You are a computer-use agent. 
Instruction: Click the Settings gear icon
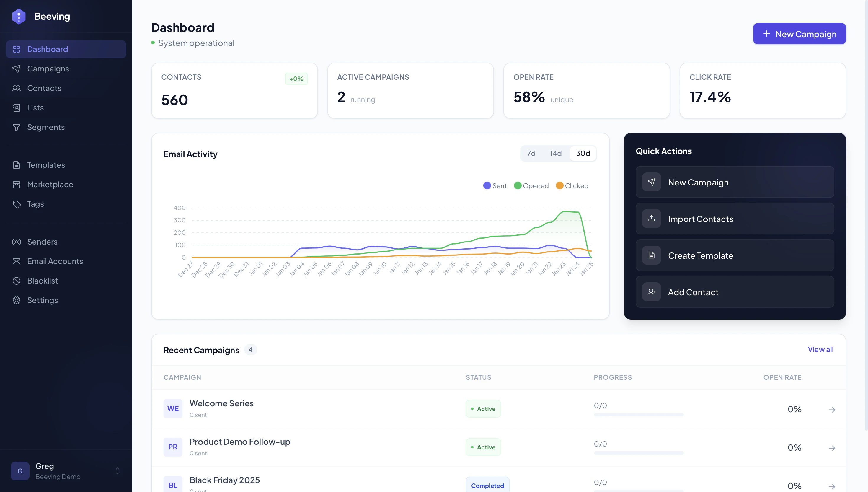coord(17,300)
